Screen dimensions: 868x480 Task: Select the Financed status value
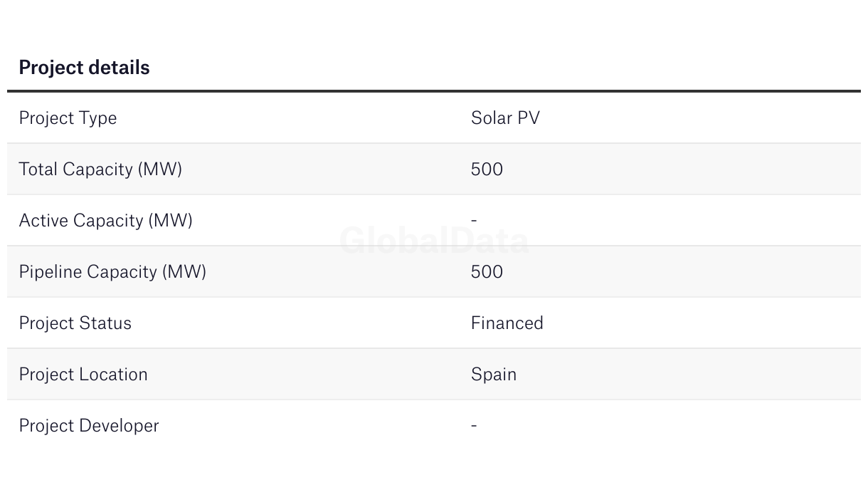coord(507,323)
